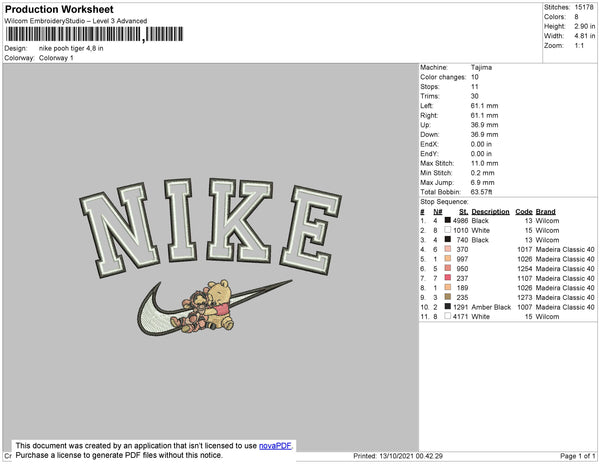
Task: Click the NIKE lettering in the design preview
Action: 210,227
